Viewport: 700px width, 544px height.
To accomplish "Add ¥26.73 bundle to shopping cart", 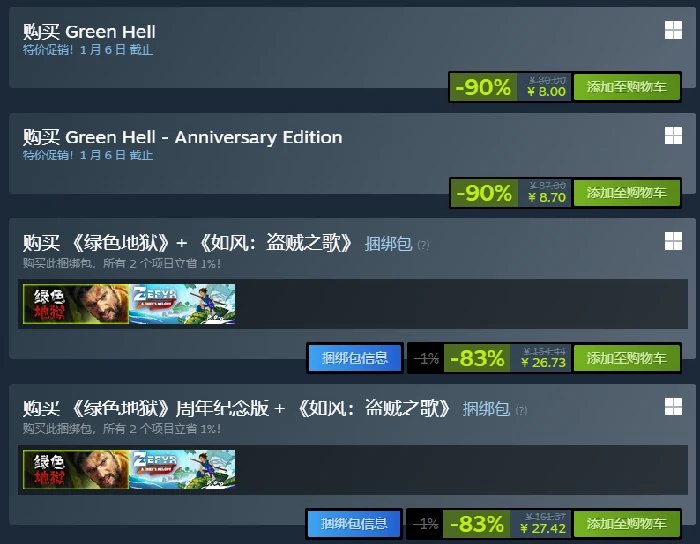I will click(627, 358).
